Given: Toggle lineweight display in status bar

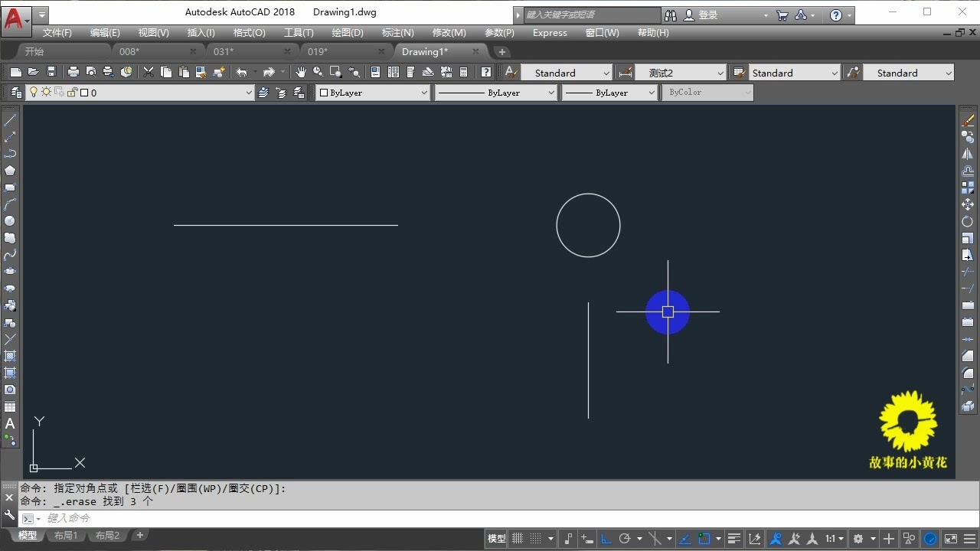Looking at the screenshot, I should pyautogui.click(x=734, y=539).
